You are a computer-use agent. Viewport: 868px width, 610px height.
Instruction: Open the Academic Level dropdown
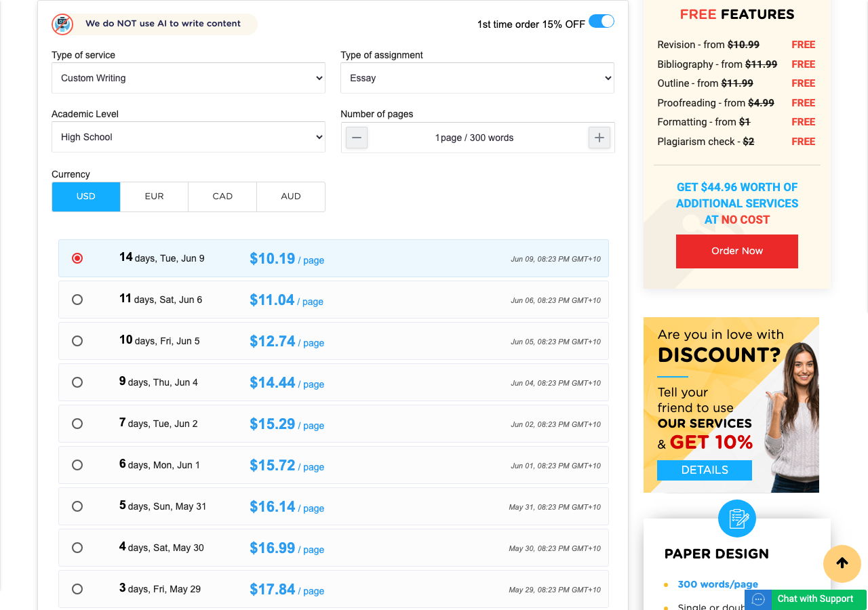point(189,137)
